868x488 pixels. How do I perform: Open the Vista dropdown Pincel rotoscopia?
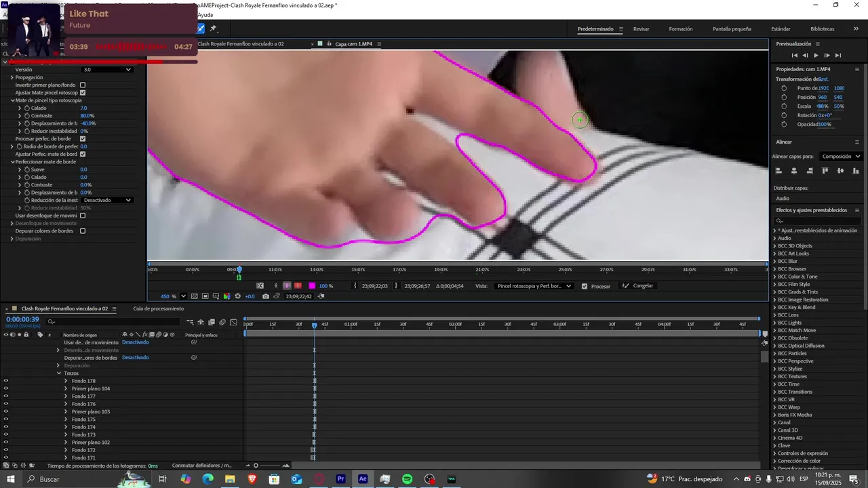click(534, 286)
